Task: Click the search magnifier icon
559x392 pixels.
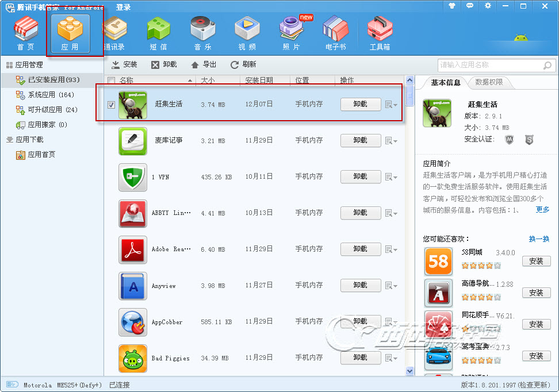Action: 547,65
